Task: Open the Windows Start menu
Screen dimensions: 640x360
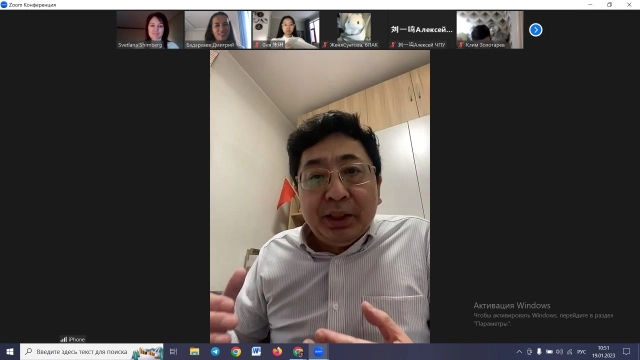Action: [10, 351]
